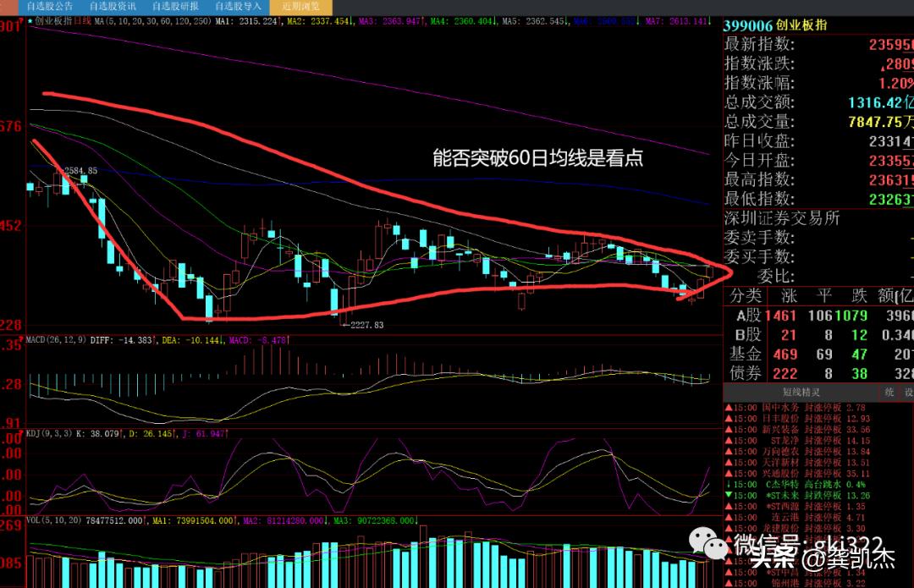The image size is (914, 588).
Task: Select the 委卖手数 row
Action: point(818,237)
